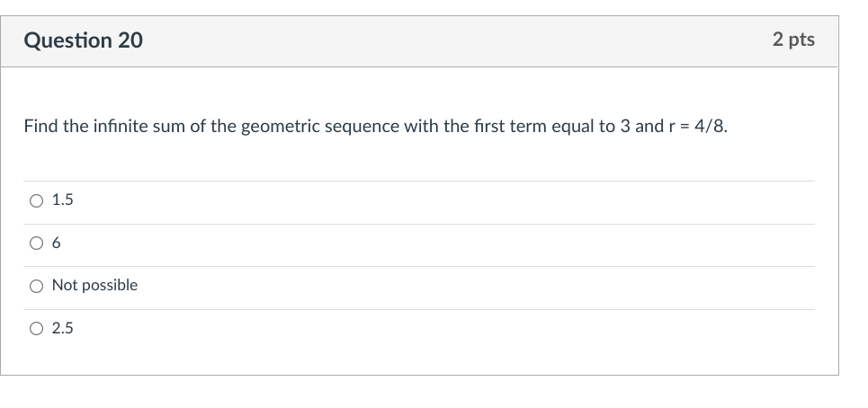Click the "6" answer label text
The image size is (868, 408).
point(57,243)
